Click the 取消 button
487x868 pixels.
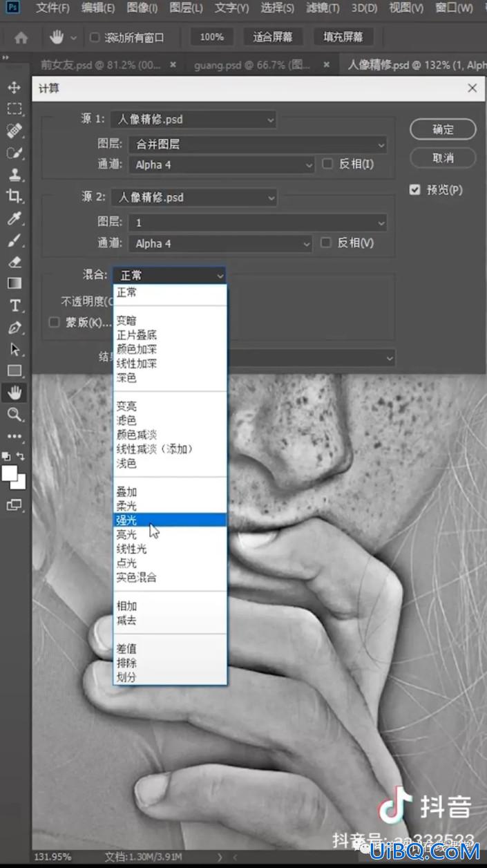[443, 158]
